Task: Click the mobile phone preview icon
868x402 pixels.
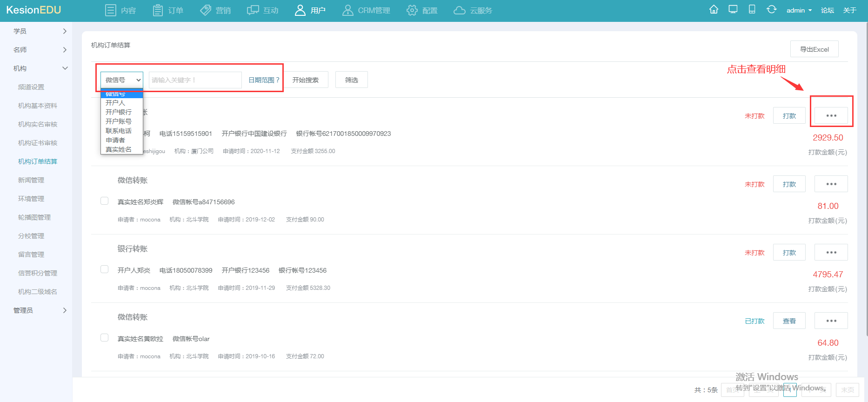Action: point(752,10)
